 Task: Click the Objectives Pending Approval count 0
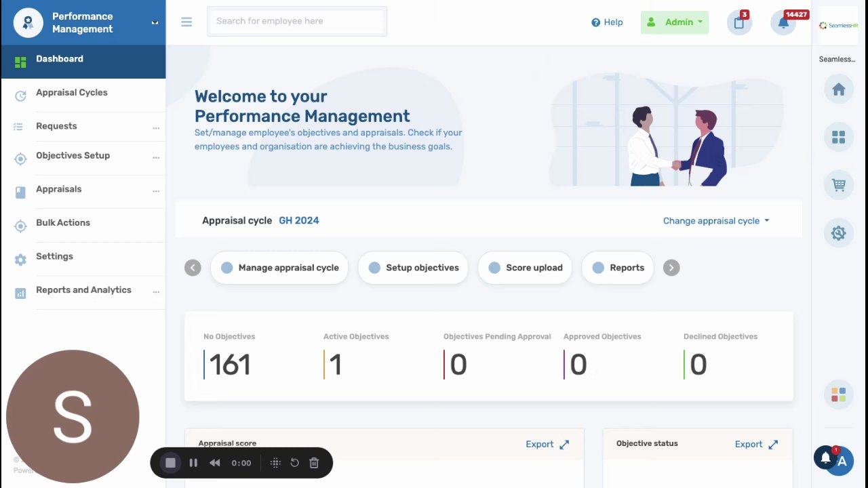[x=458, y=365]
